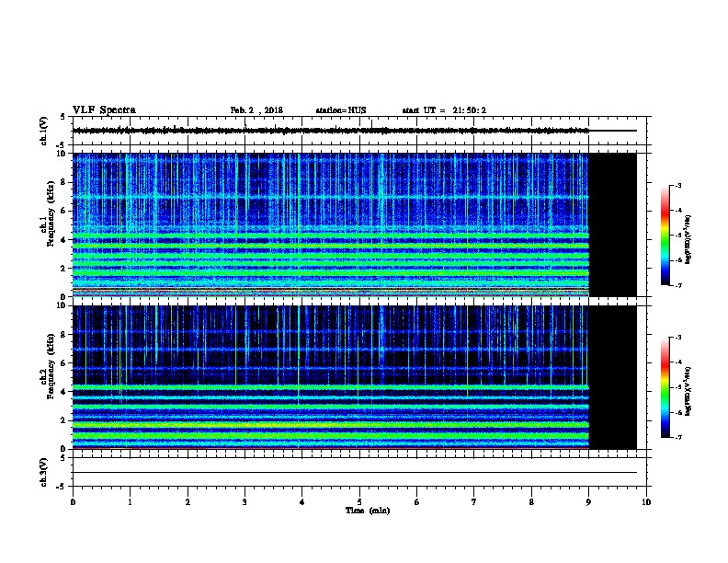Click time axis tick label "2"
The image size is (728, 563).
pyautogui.click(x=188, y=501)
